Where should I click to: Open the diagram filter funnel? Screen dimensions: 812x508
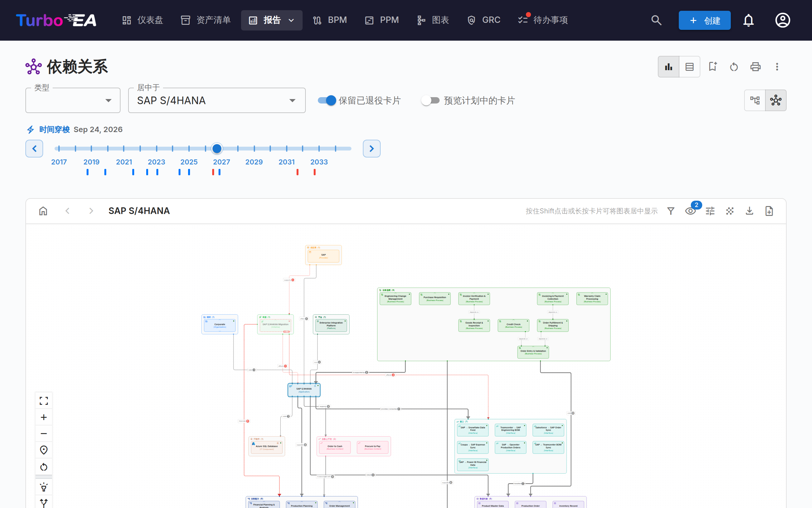pyautogui.click(x=671, y=211)
